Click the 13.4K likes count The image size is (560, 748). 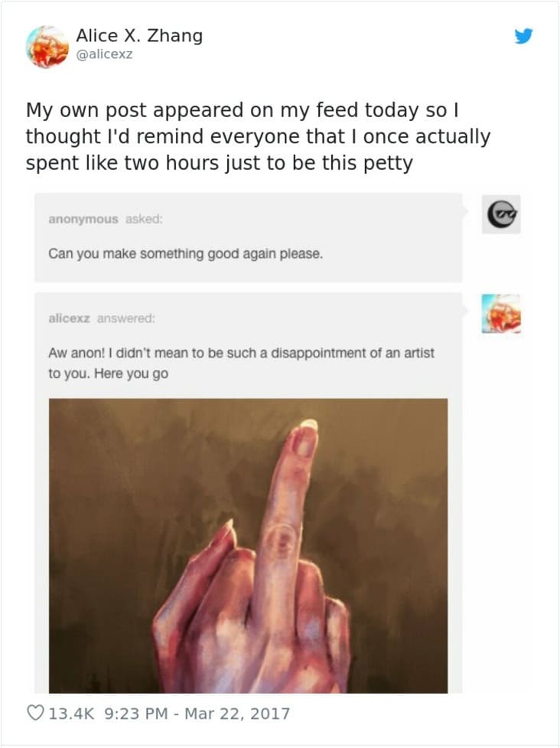point(71,714)
